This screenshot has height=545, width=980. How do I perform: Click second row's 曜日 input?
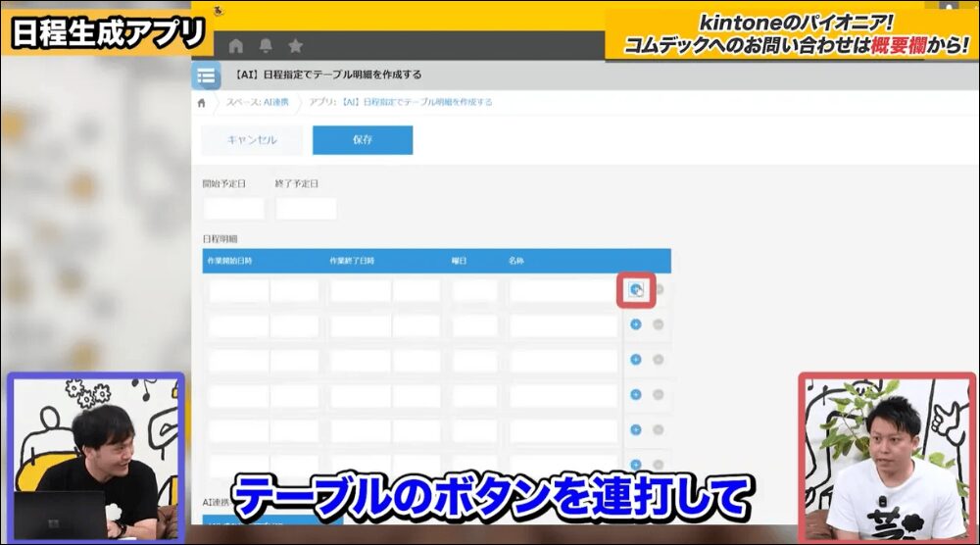point(475,326)
